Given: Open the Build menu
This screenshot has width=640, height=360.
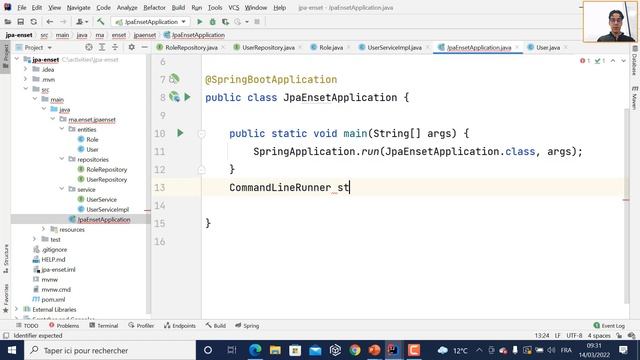Looking at the screenshot, I should [178, 7].
